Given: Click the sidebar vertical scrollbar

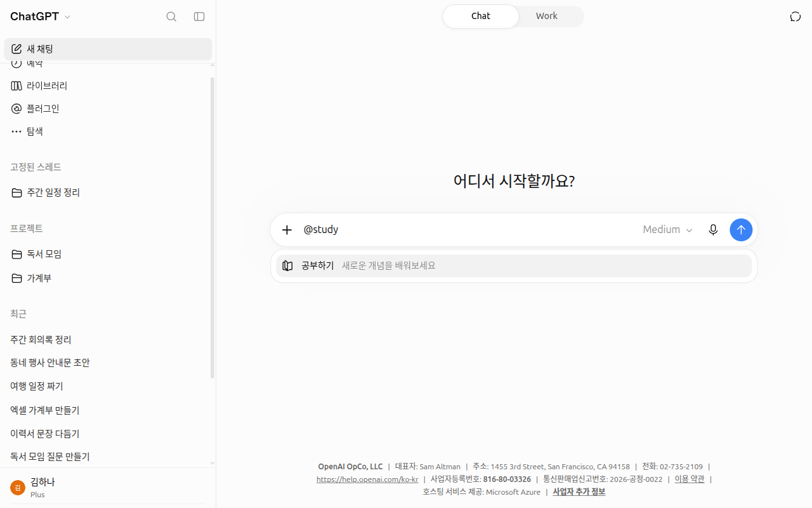Looking at the screenshot, I should click(213, 229).
